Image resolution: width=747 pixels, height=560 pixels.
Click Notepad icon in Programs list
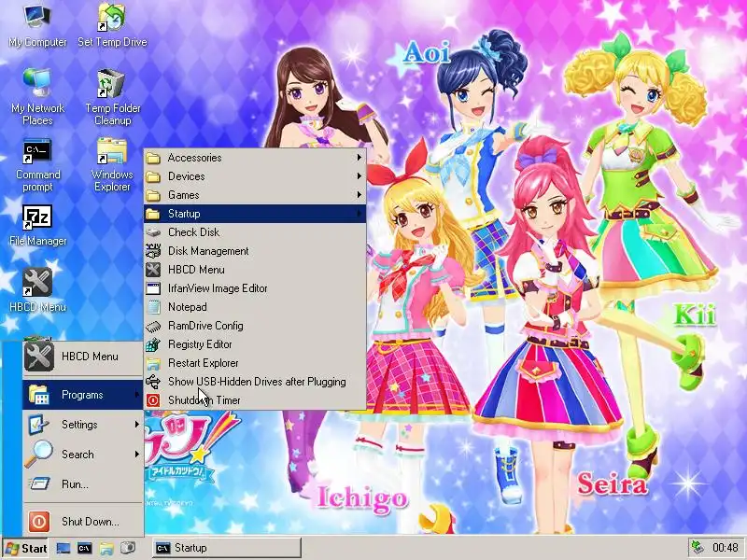[x=153, y=307]
